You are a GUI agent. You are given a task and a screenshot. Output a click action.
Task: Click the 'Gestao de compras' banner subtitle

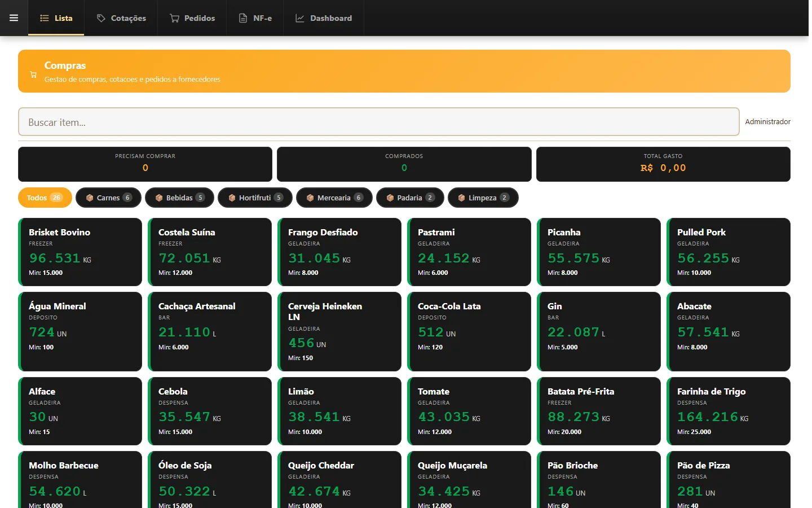pos(133,80)
